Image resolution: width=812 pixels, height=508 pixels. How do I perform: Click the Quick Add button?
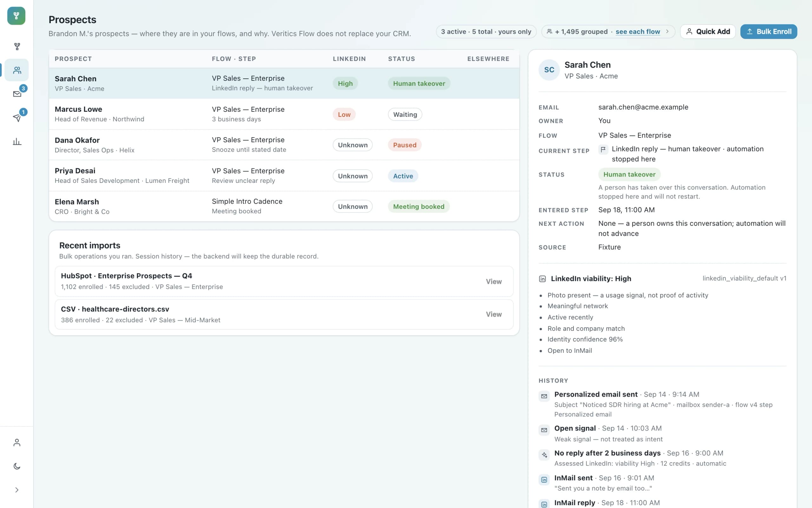tap(708, 31)
